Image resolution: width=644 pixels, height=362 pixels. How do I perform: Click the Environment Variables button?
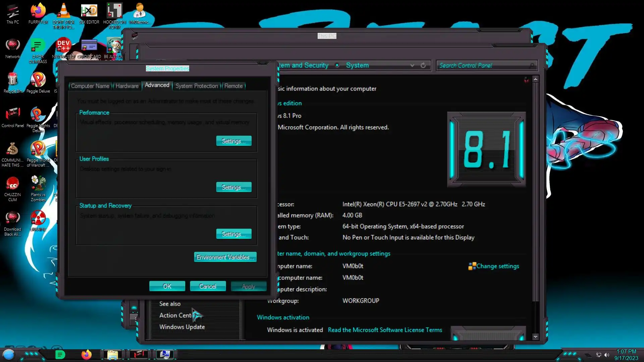pyautogui.click(x=225, y=257)
